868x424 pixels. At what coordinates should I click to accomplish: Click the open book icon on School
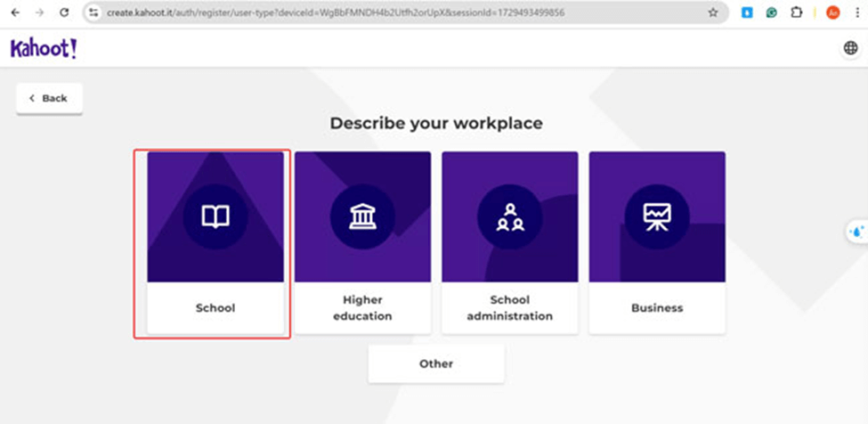215,216
